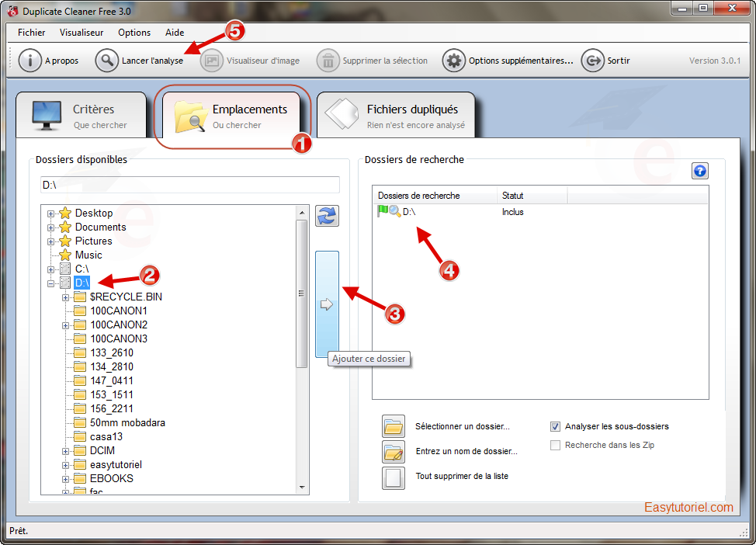Click the star icon next to Music

coord(65,255)
